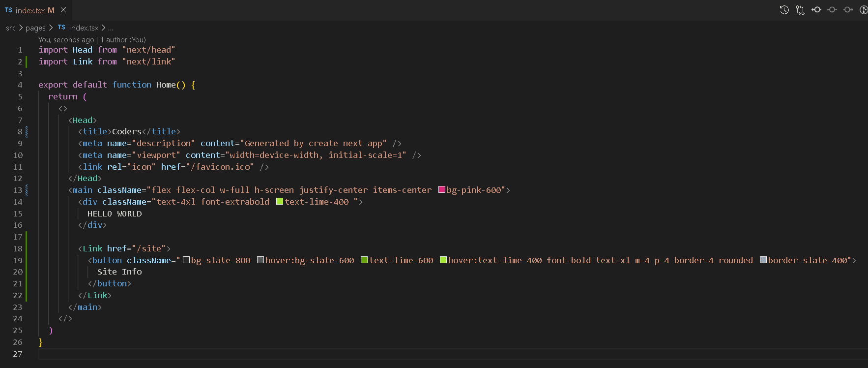Image resolution: width=868 pixels, height=368 pixels.
Task: Open the pages breadcrumb folder
Action: [35, 28]
